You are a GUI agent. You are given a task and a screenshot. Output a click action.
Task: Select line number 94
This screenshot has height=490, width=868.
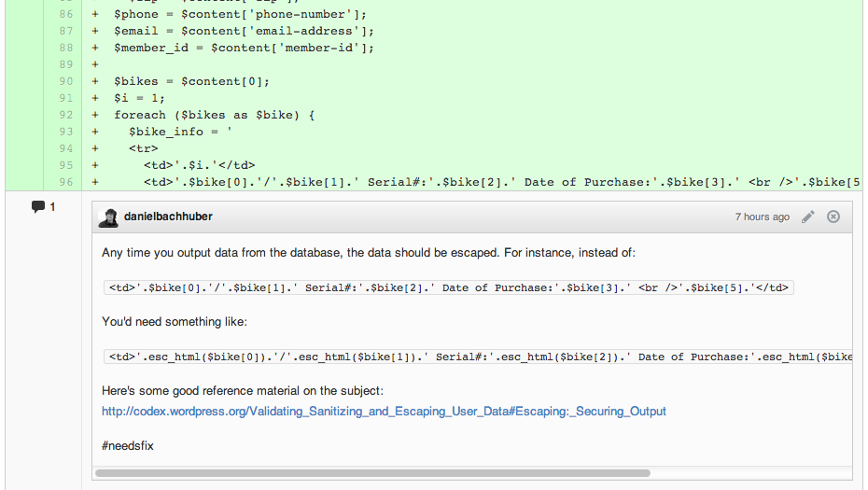click(x=66, y=148)
